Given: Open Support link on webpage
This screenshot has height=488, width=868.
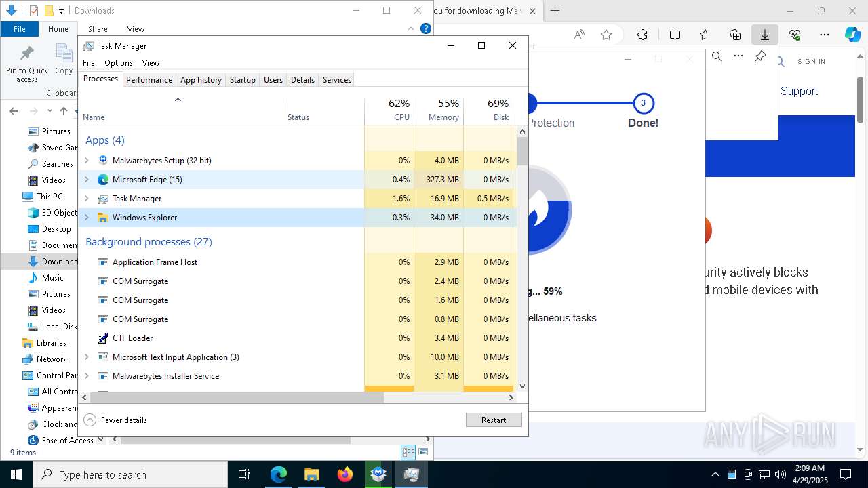Looking at the screenshot, I should tap(799, 91).
